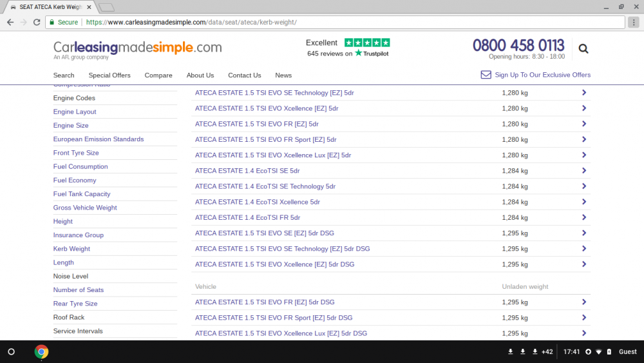Open the Contact Us menu item
The width and height of the screenshot is (644, 363).
pyautogui.click(x=244, y=75)
